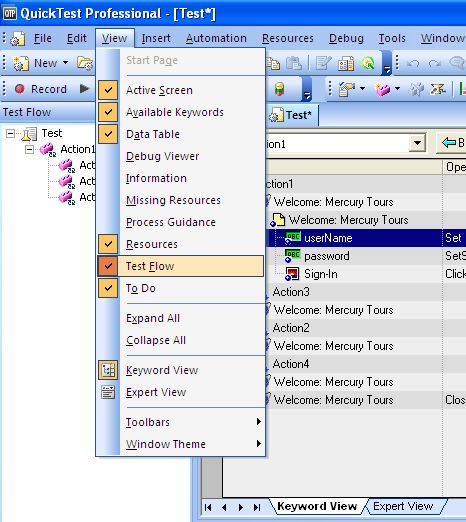Screen dimensions: 466x522
Task: Open the Edit menu
Action: pyautogui.click(x=77, y=38)
